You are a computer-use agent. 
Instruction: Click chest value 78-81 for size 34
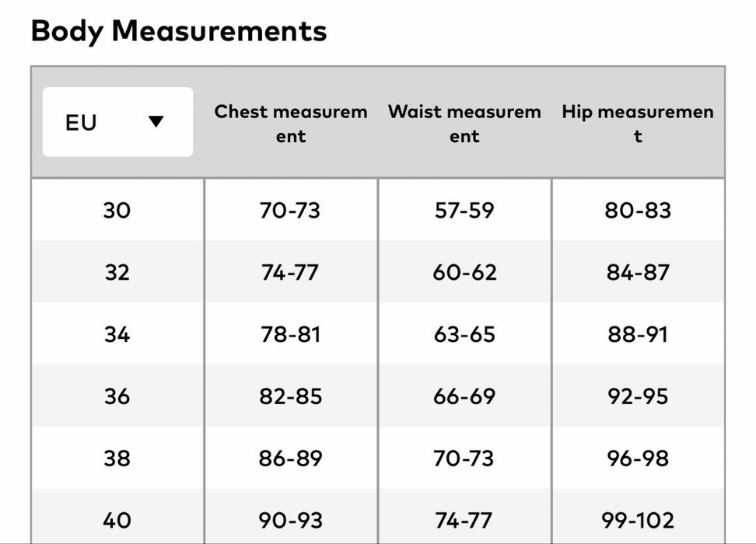(x=291, y=334)
